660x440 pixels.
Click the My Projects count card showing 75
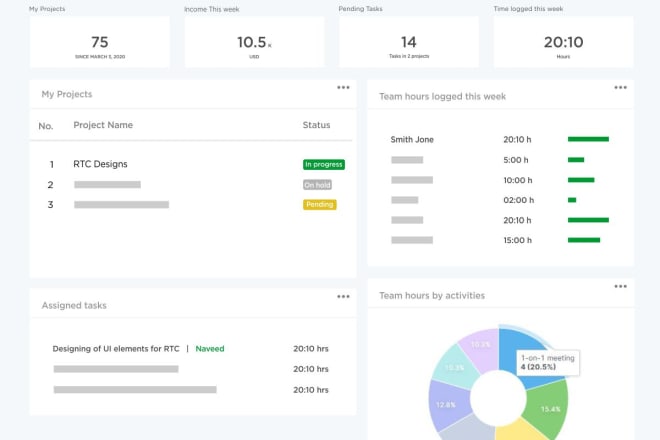100,42
